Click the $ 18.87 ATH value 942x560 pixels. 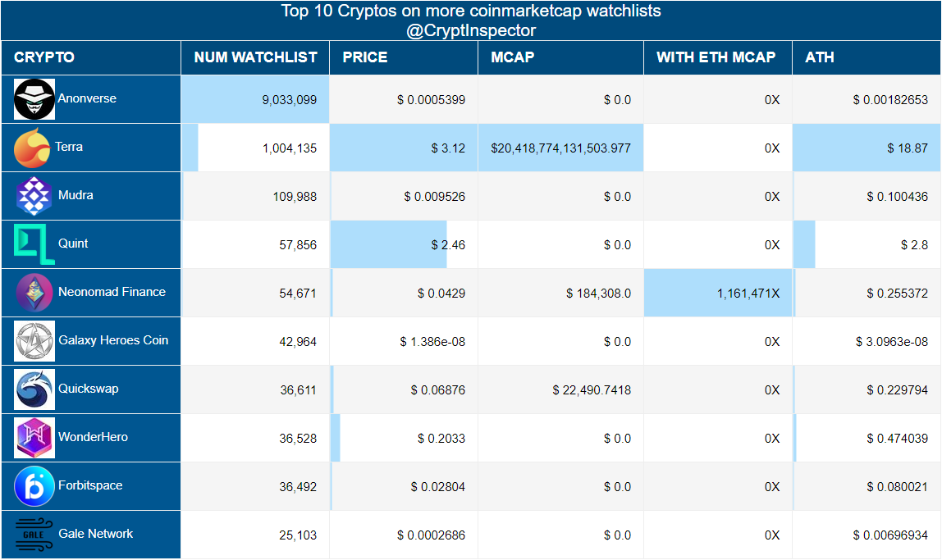(x=908, y=148)
